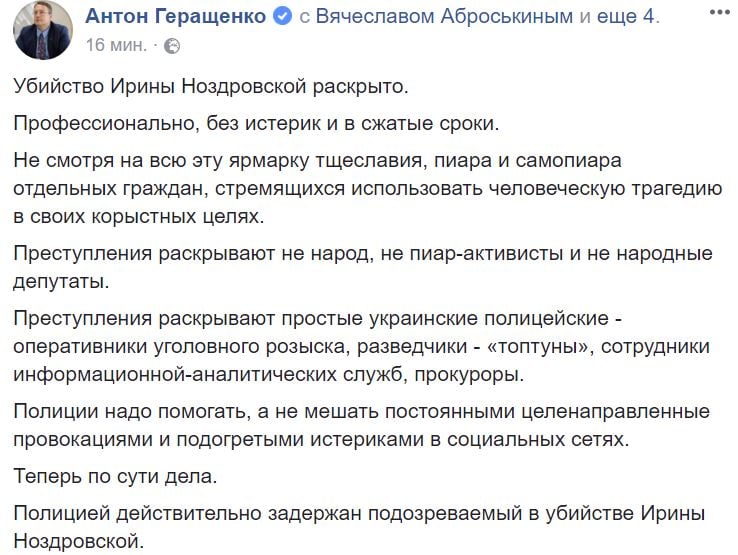Open tagged profile Вячеславом Аброськиным
This screenshot has width=738, height=555.
click(x=444, y=16)
